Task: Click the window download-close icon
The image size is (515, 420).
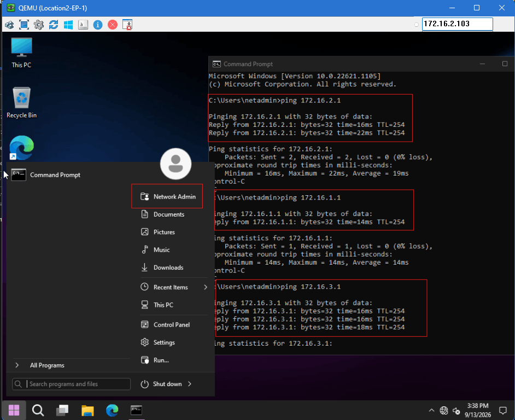Action: coord(127,25)
